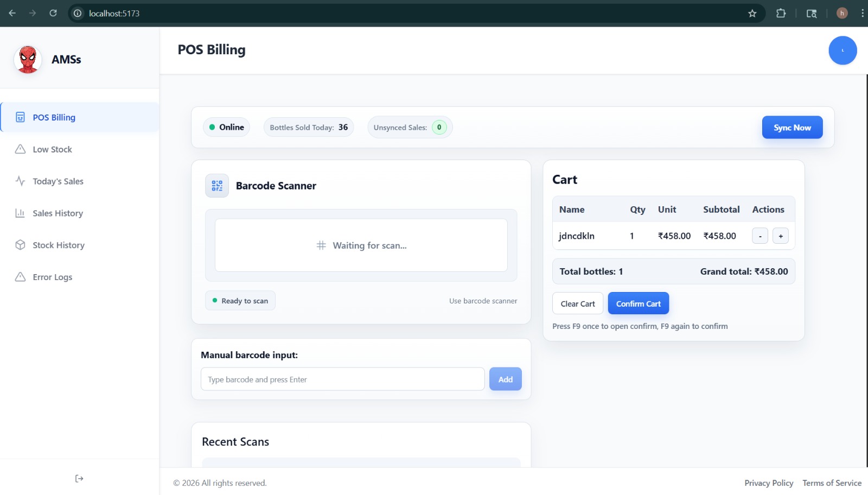Image resolution: width=868 pixels, height=495 pixels.
Task: Click the logout icon in sidebar
Action: [79, 478]
